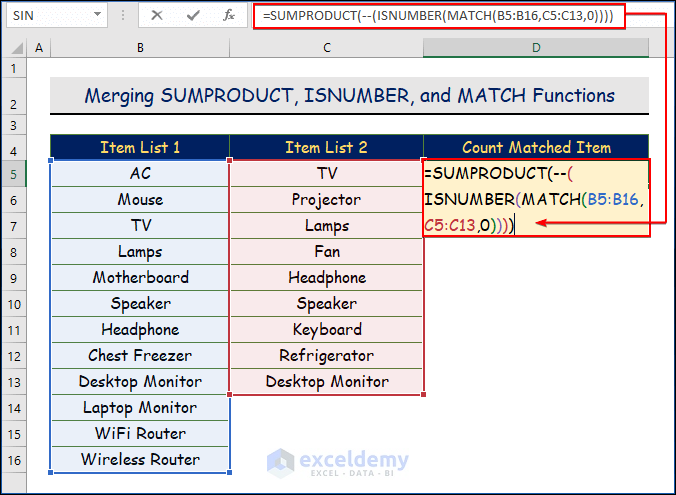Click Desktop Monitor cell in Item List 2
This screenshot has width=676, height=495.
coord(326,382)
